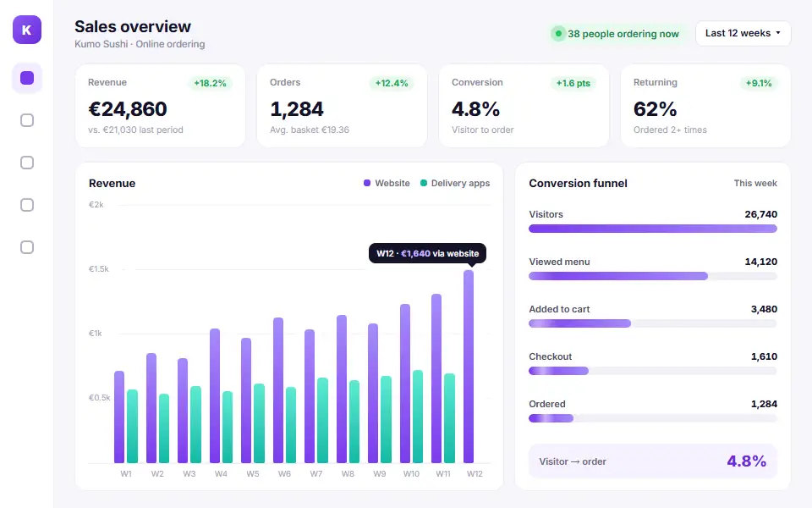
Task: Click the Visitor → order 4.8% summary box
Action: pyautogui.click(x=653, y=461)
